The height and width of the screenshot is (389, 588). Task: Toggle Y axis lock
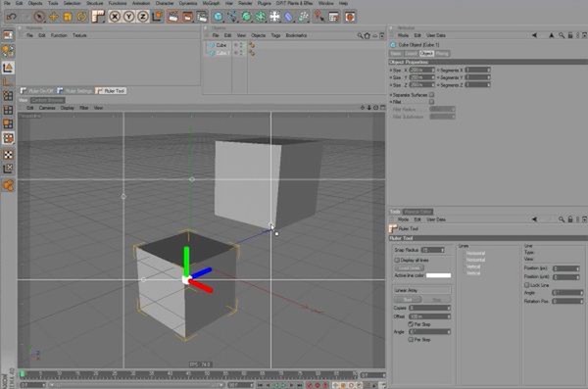pyautogui.click(x=129, y=17)
